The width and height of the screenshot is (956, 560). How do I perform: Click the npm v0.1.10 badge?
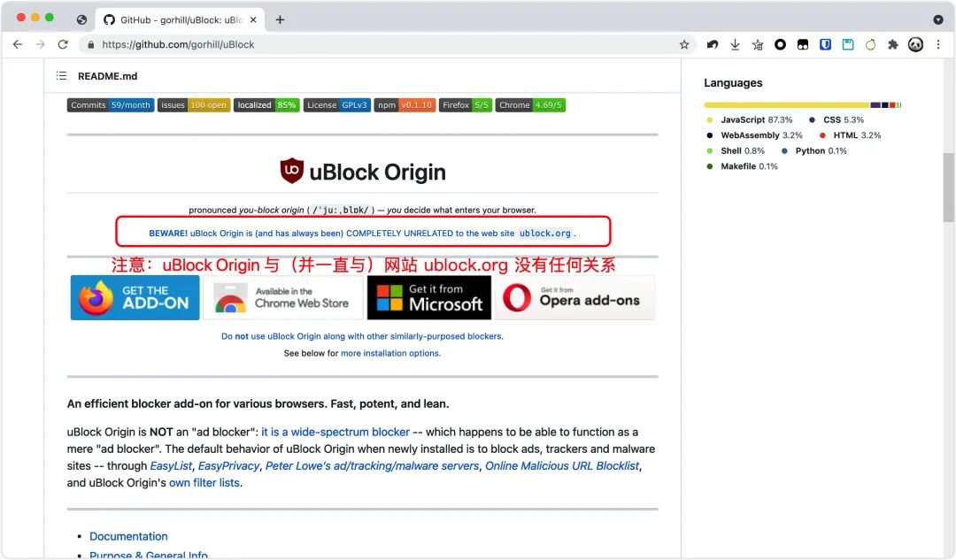point(405,104)
